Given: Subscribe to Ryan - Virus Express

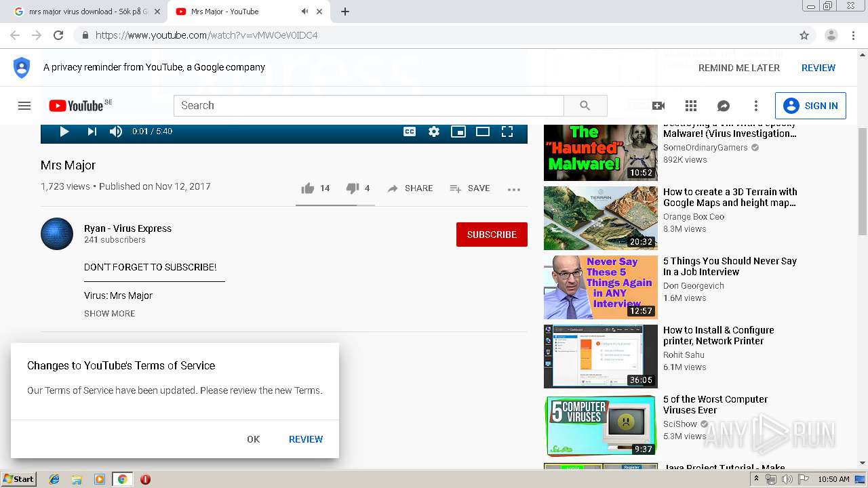Looking at the screenshot, I should (492, 235).
